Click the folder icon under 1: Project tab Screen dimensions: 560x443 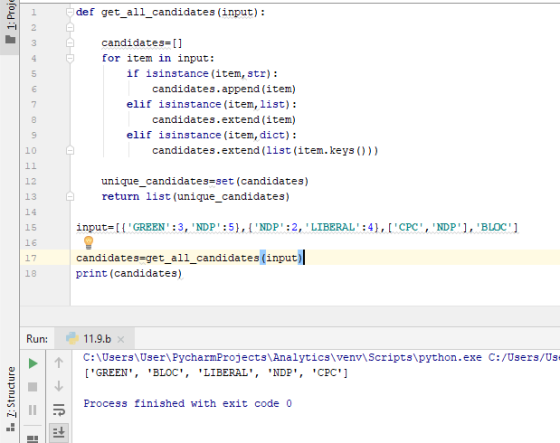tap(10, 39)
